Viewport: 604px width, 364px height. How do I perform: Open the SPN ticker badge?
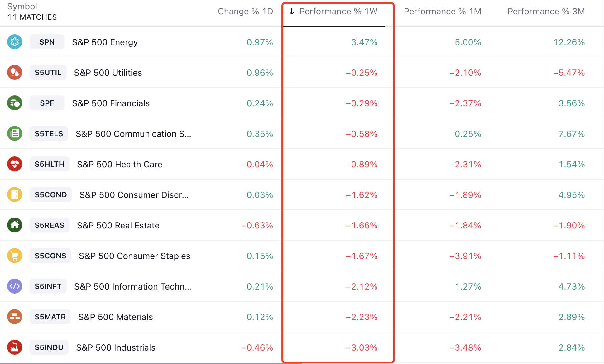(x=47, y=42)
